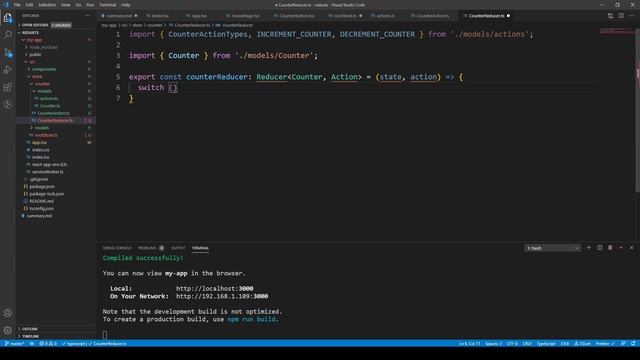Switch to the Debug Console panel tab
Viewport: 640px width, 360px height.
point(117,248)
